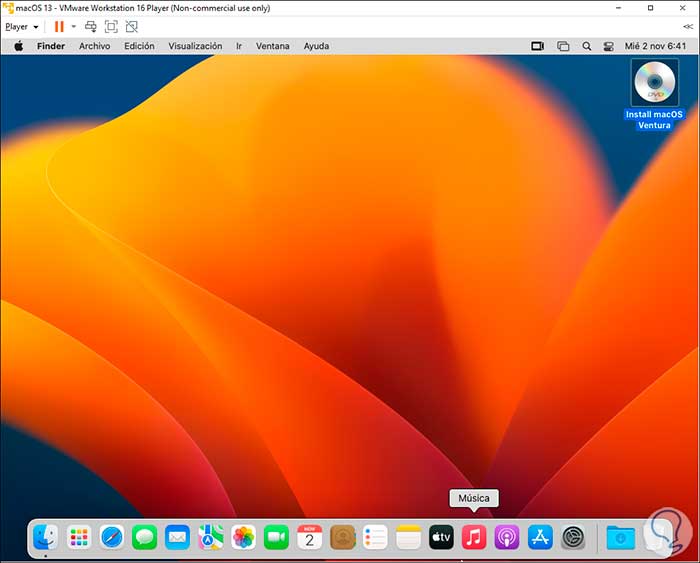Send Ctrl+Alt+Del to the virtual machine
This screenshot has height=563, width=700.
[91, 27]
